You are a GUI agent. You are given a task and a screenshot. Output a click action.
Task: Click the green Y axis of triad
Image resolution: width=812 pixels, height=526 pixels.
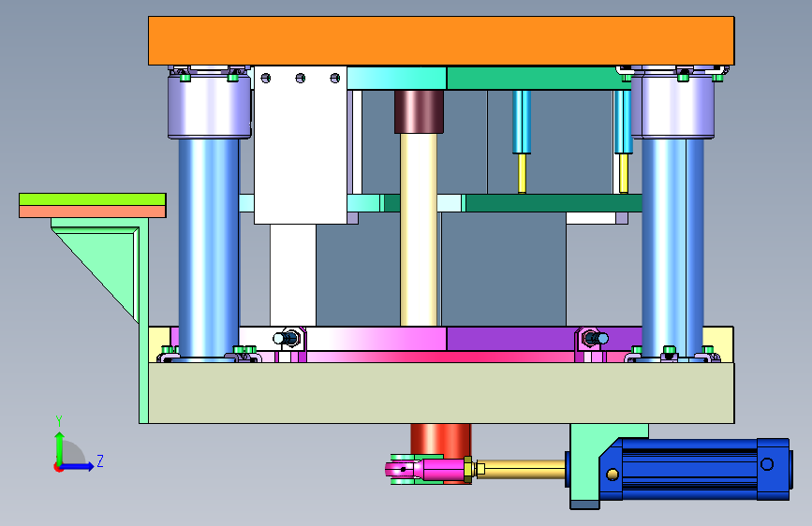pyautogui.click(x=60, y=447)
